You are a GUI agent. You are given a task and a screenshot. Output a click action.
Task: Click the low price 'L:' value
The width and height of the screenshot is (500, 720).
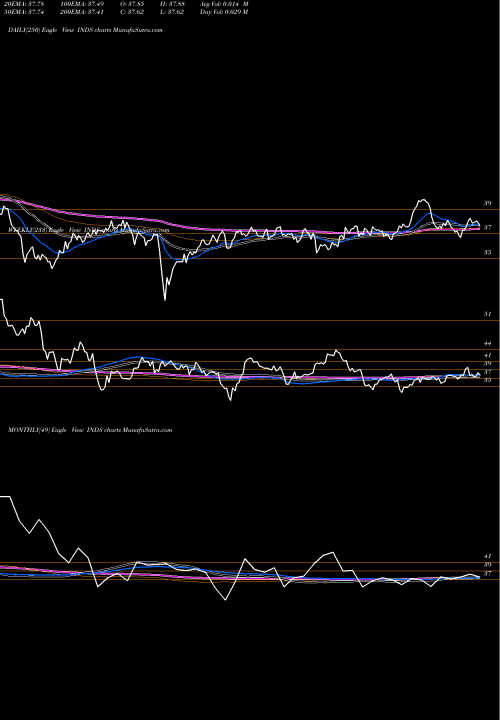[x=172, y=12]
